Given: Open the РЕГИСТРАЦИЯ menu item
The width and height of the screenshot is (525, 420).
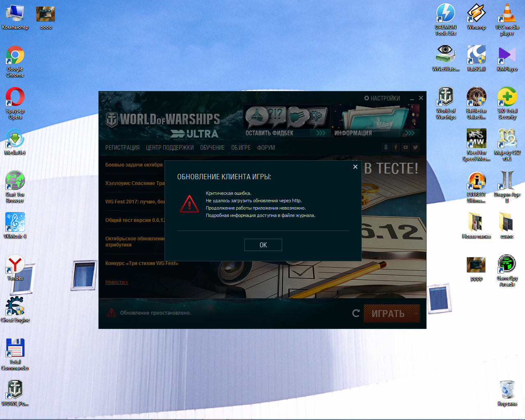Looking at the screenshot, I should (x=122, y=148).
